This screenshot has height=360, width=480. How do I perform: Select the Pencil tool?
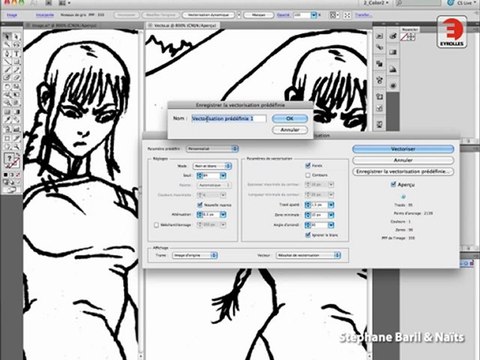[16, 70]
